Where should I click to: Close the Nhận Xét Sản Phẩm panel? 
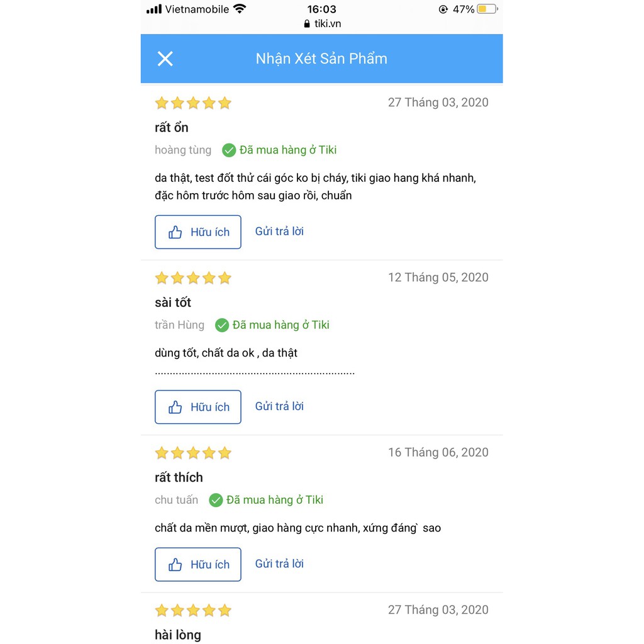[165, 58]
